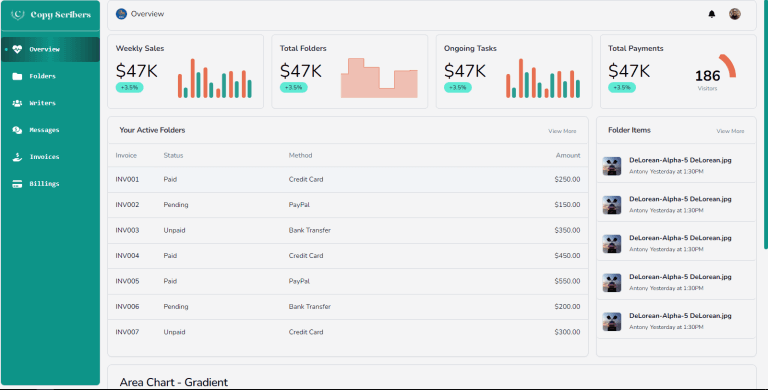This screenshot has width=768, height=390.
Task: Select the INV003 Bank Transfer row
Action: tap(348, 230)
